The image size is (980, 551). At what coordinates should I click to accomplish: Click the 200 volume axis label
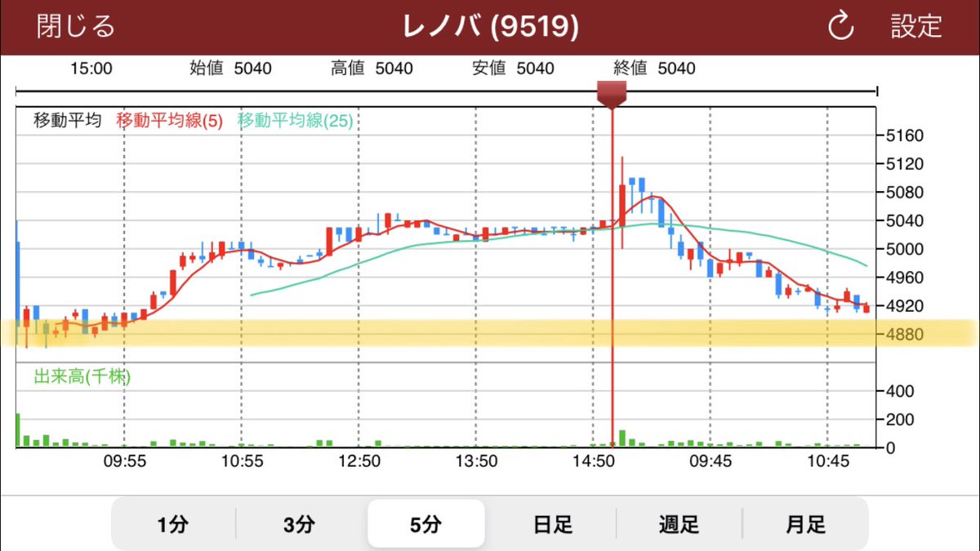coord(898,420)
